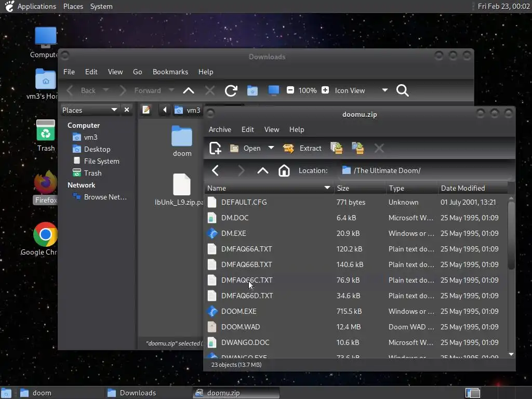Open vm3 in the Places sidebar
The width and height of the screenshot is (532, 399).
(90, 137)
